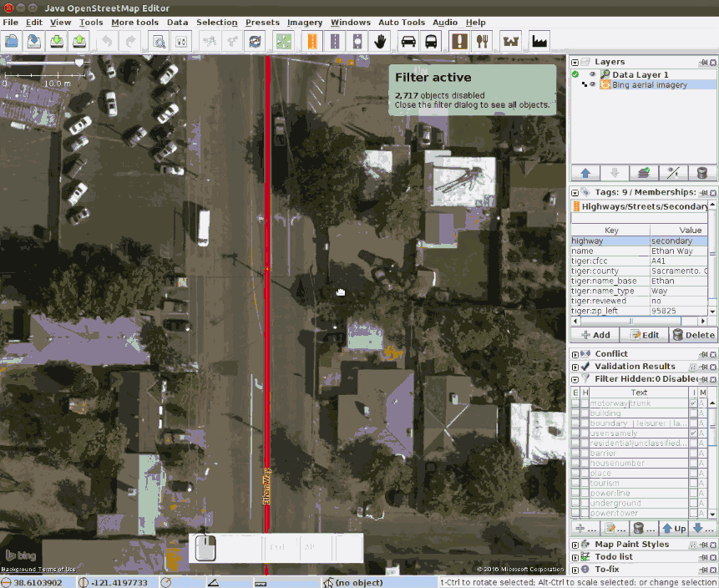Open the Imagery menu
The height and width of the screenshot is (588, 719).
(x=304, y=23)
